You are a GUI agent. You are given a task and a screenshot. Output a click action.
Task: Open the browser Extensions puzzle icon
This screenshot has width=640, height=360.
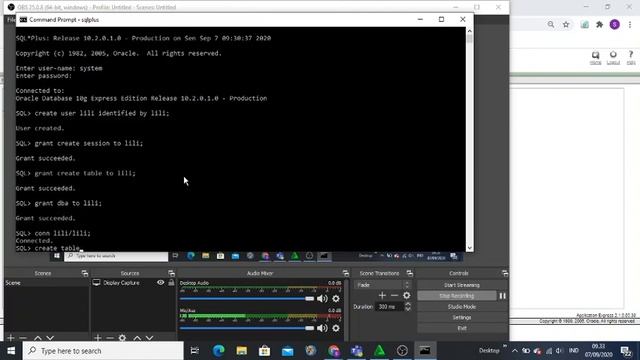tap(599, 24)
